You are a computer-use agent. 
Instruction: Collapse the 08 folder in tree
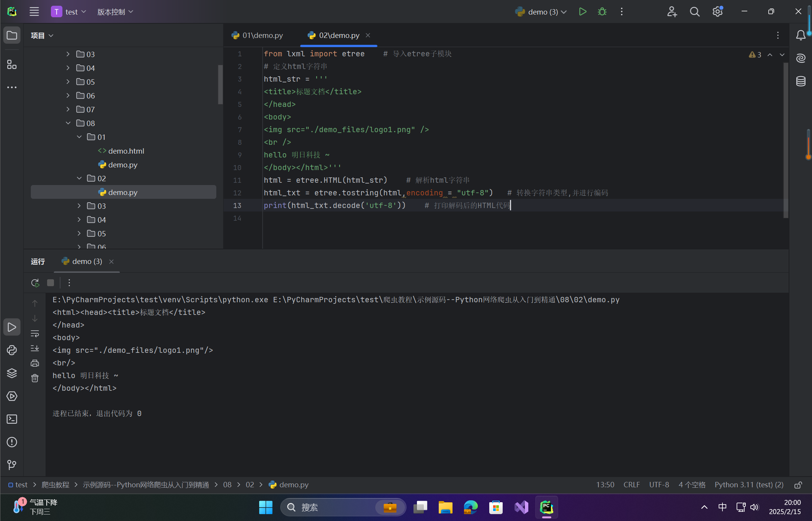click(x=68, y=123)
